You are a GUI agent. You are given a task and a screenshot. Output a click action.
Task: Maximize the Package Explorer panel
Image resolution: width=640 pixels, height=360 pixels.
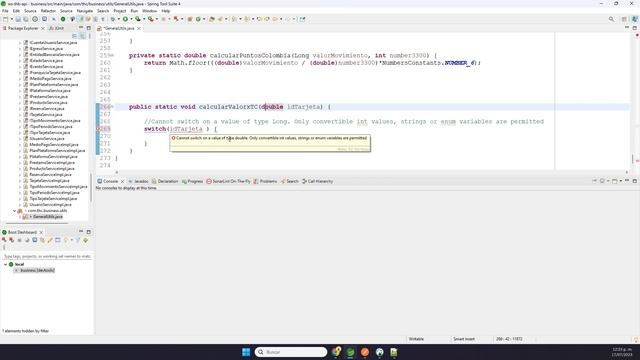[89, 28]
